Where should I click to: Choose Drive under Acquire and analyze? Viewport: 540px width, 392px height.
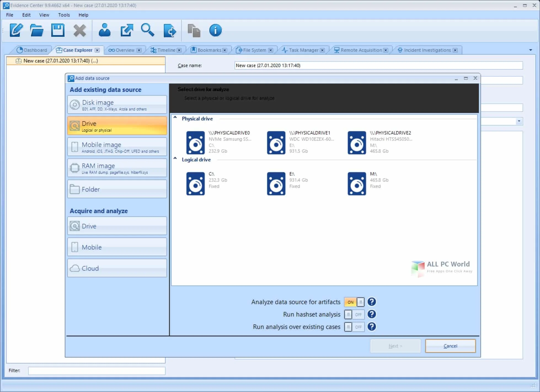[x=117, y=226]
